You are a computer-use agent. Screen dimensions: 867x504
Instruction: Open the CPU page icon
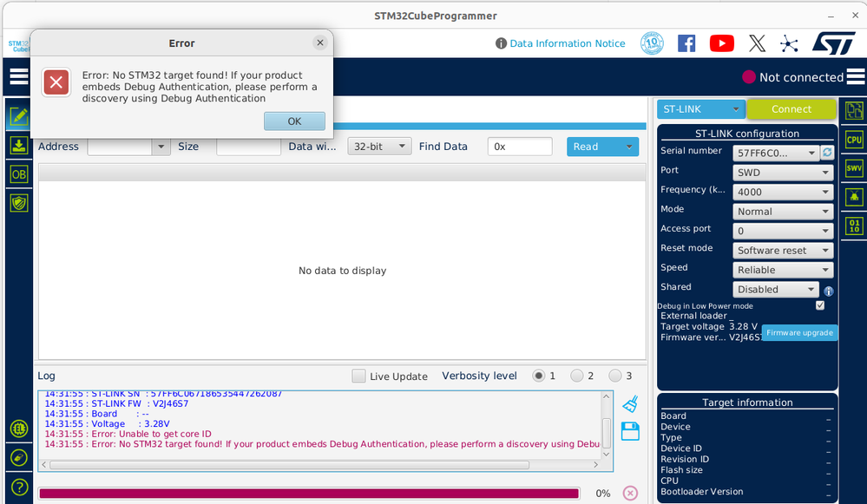[854, 140]
